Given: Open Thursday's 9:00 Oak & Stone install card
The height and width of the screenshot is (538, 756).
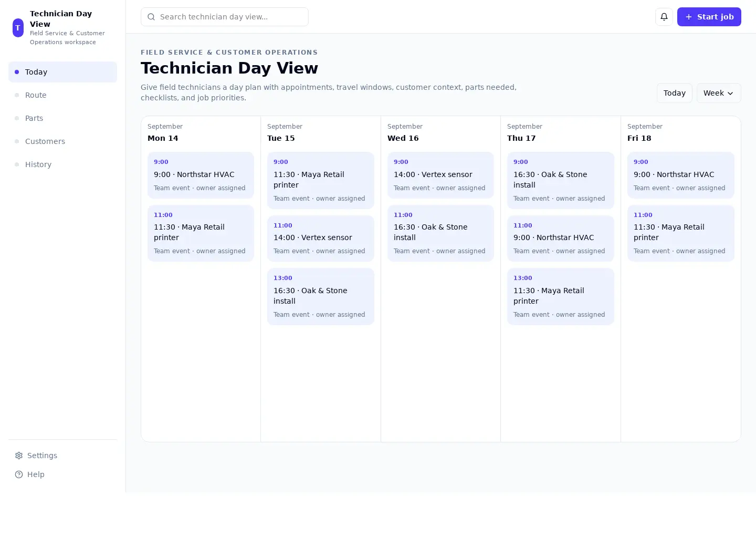Looking at the screenshot, I should [560, 180].
